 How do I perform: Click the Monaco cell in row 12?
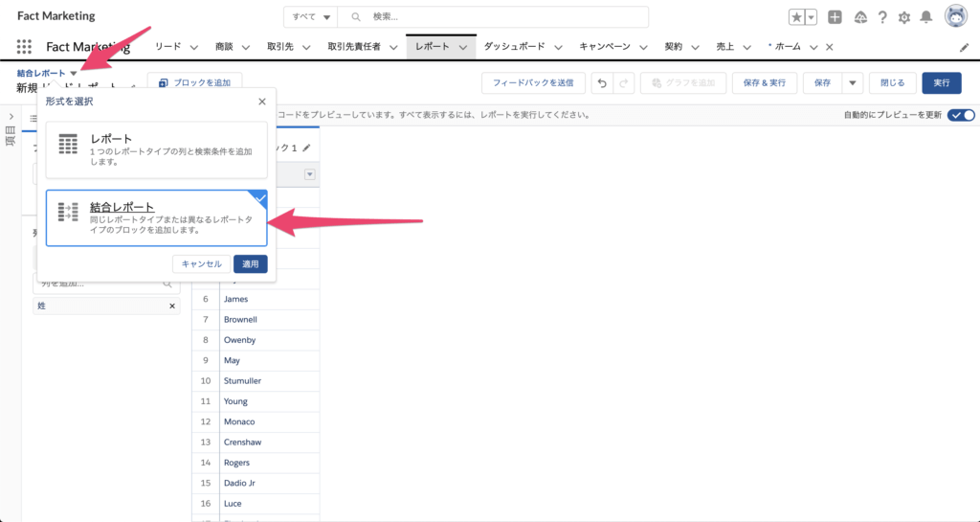click(269, 422)
